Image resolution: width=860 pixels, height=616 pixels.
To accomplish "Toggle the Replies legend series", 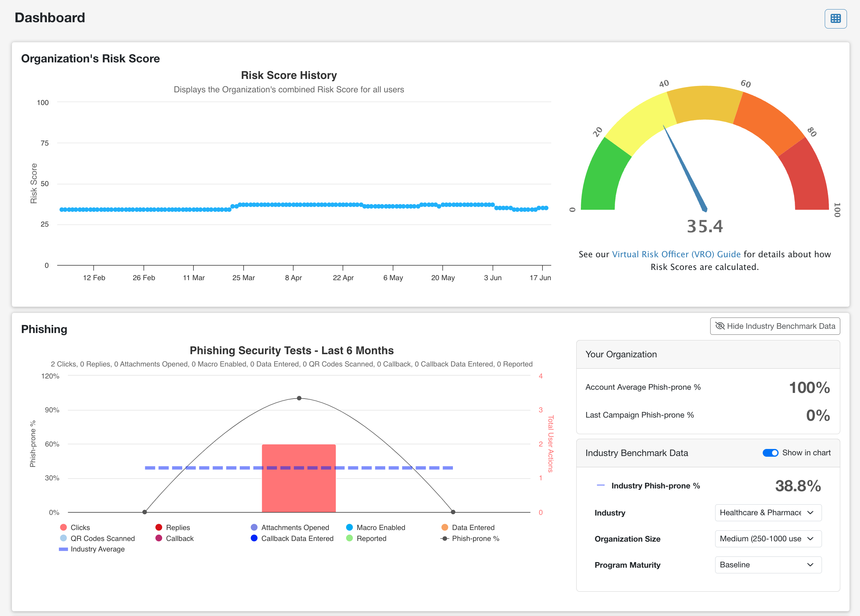I will [x=173, y=528].
